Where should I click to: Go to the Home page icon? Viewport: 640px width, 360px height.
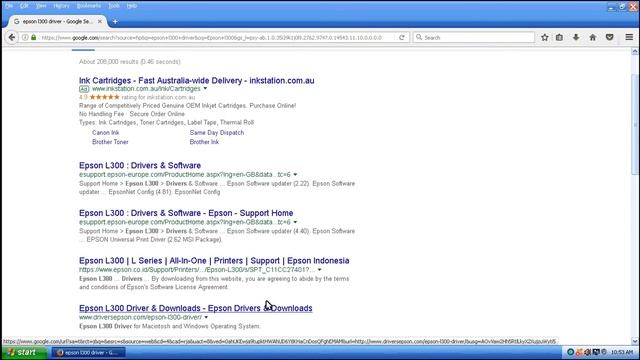point(593,38)
